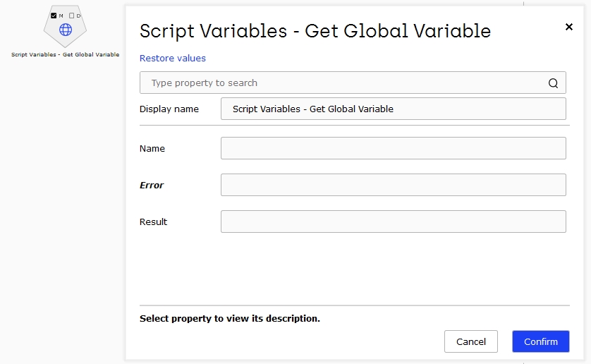This screenshot has height=364, width=591.
Task: Click the Error input field
Action: [x=393, y=185]
